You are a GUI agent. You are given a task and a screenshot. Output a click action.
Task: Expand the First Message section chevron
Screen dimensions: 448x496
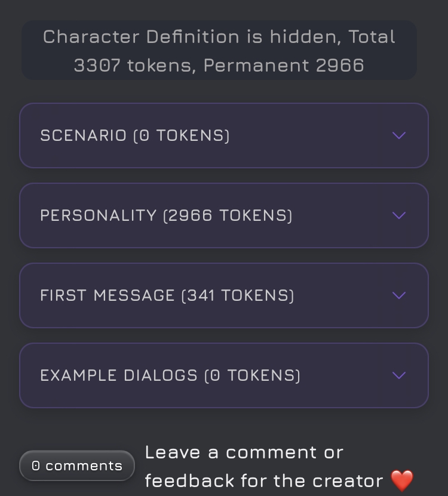398,295
